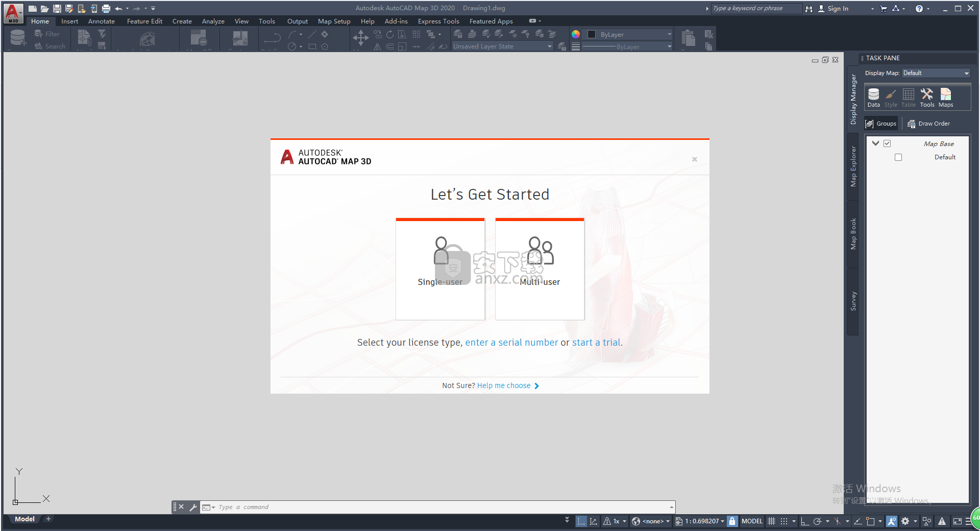
Task: Toggle ortho mode in status bar
Action: pyautogui.click(x=804, y=521)
